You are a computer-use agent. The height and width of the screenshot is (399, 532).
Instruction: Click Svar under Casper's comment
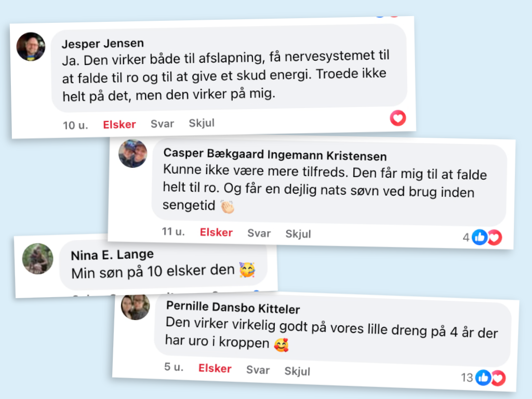[259, 233]
